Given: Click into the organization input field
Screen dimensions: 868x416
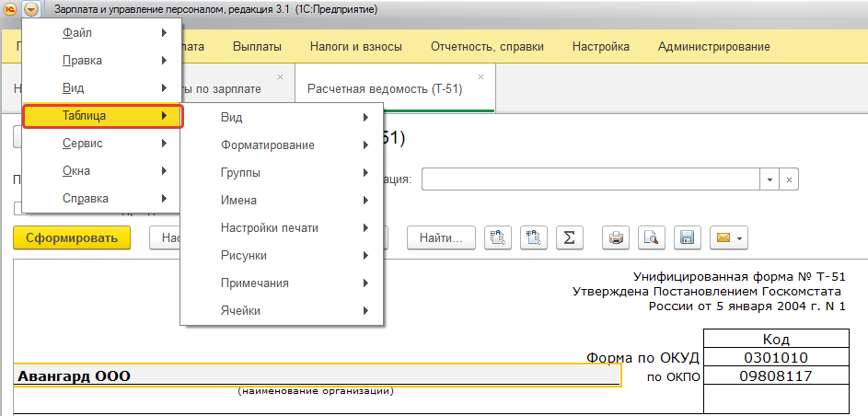Looking at the screenshot, I should (591, 179).
